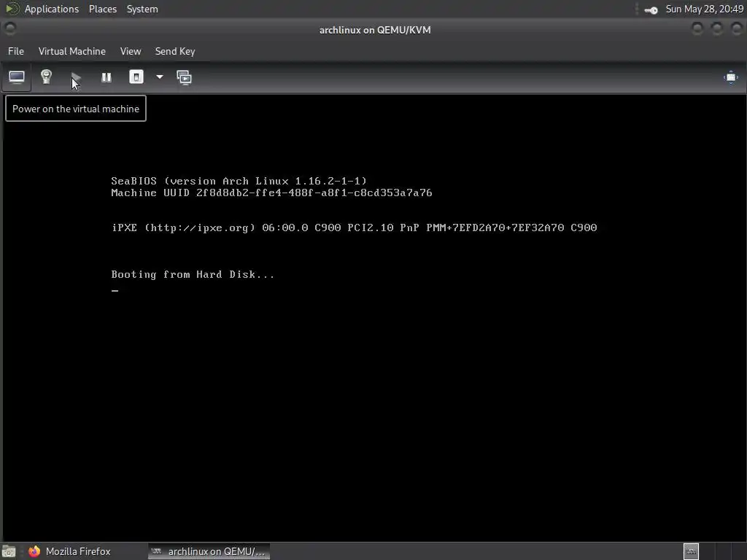Click the SeaBIOS version line in console

click(x=239, y=181)
